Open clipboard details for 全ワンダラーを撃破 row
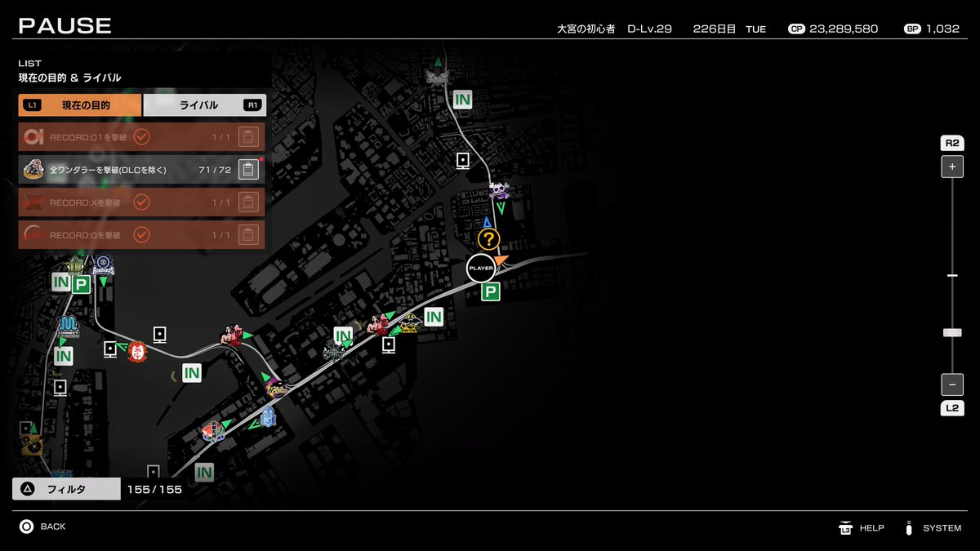 249,170
